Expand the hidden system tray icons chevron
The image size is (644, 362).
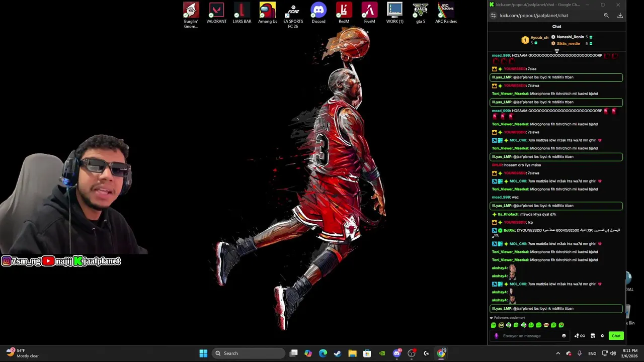557,353
